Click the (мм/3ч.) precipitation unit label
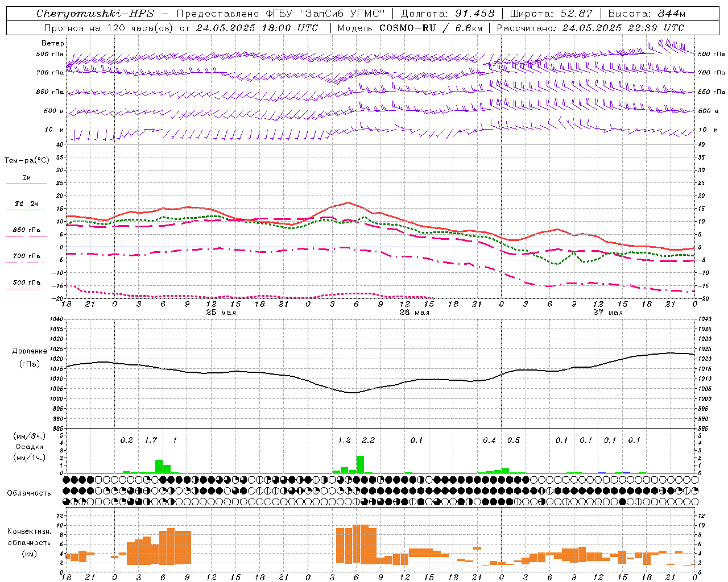Image resolution: width=728 pixels, height=582 pixels. click(x=29, y=436)
